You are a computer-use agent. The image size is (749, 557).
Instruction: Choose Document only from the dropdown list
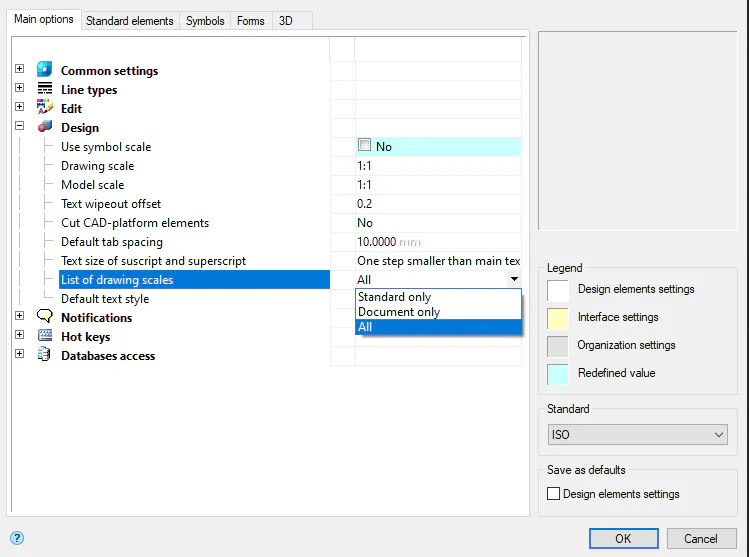coord(438,311)
